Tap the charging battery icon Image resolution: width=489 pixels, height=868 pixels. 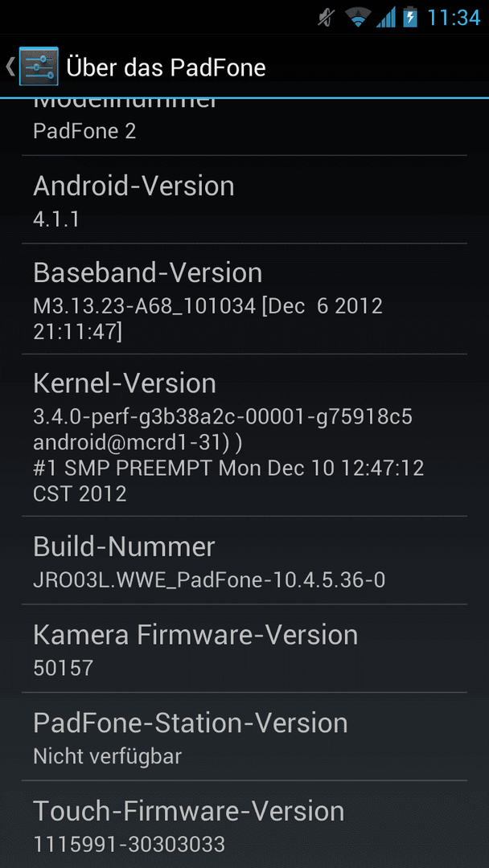(410, 18)
